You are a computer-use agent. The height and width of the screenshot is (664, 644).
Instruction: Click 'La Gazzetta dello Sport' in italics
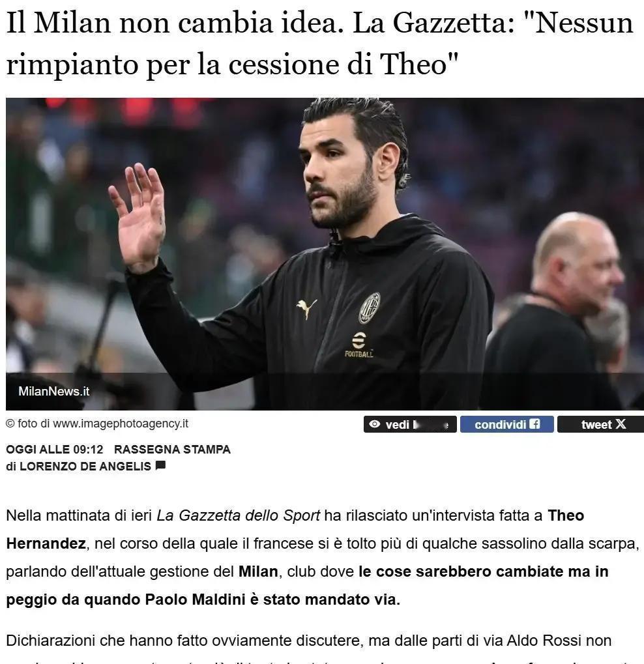point(239,515)
